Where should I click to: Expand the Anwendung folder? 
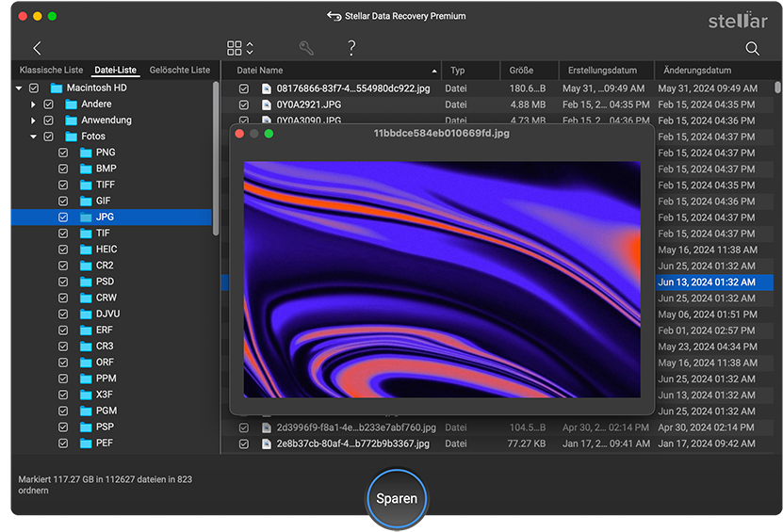click(x=33, y=121)
